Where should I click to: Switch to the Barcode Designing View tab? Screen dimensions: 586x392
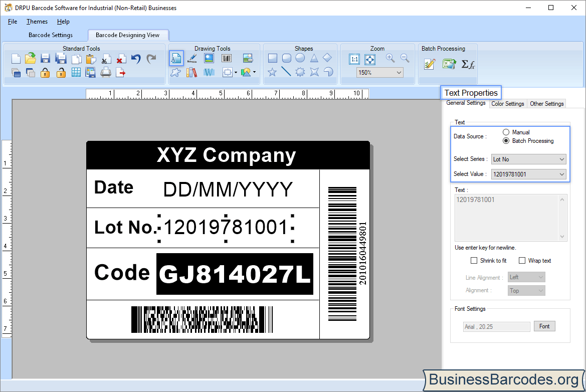[127, 35]
